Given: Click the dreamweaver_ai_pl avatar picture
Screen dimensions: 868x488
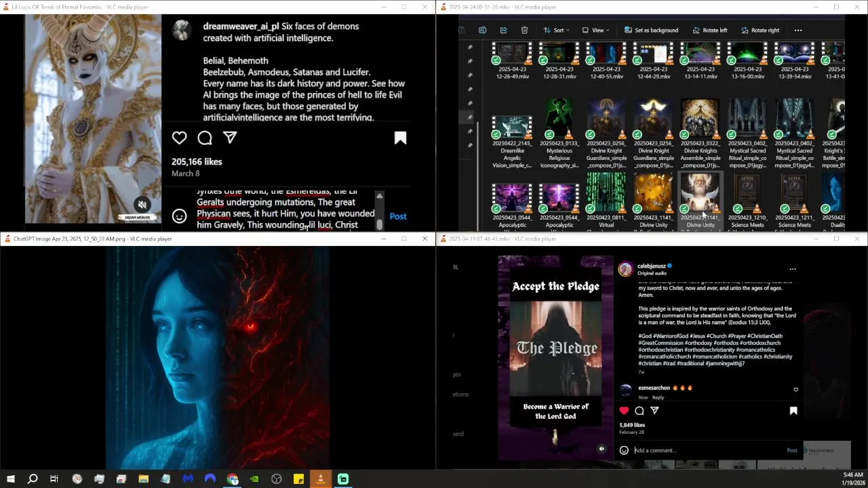Looking at the screenshot, I should tap(181, 30).
